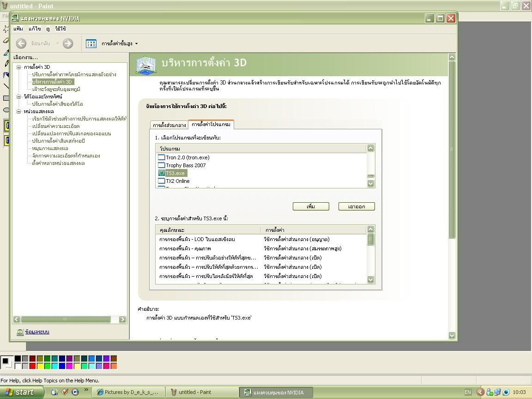This screenshot has width=532, height=399.
Task: Pick the yellow color swatch in Paint palette
Action: 40,366
